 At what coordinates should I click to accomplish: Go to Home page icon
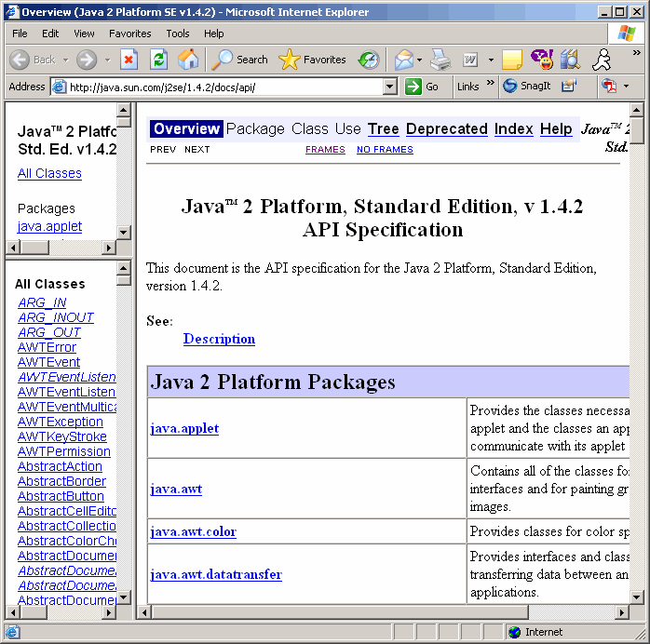point(188,60)
